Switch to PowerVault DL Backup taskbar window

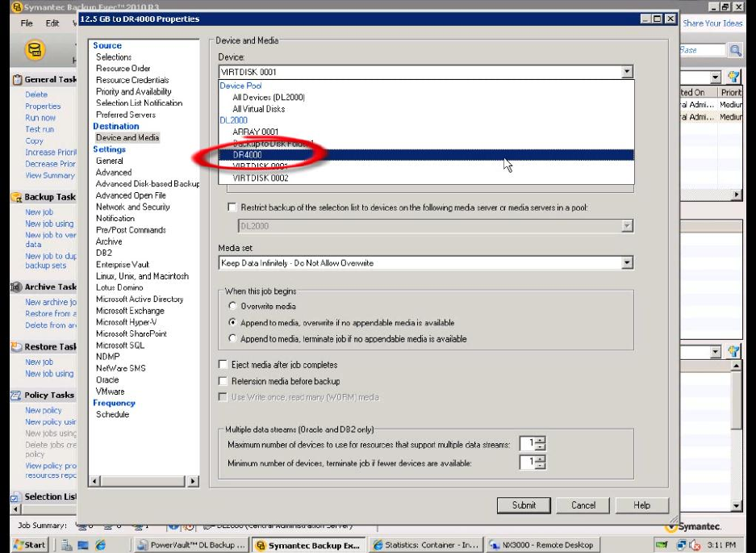pyautogui.click(x=191, y=545)
